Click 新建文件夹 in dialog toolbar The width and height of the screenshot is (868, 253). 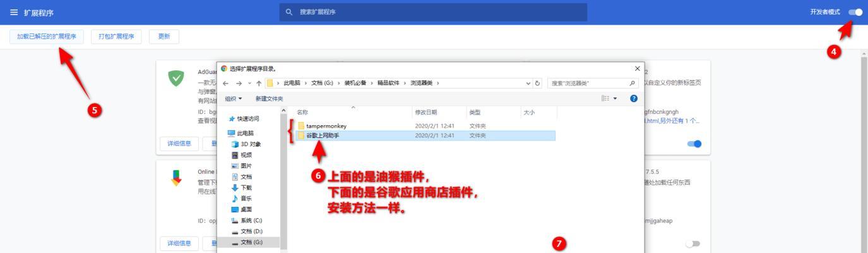pyautogui.click(x=269, y=99)
